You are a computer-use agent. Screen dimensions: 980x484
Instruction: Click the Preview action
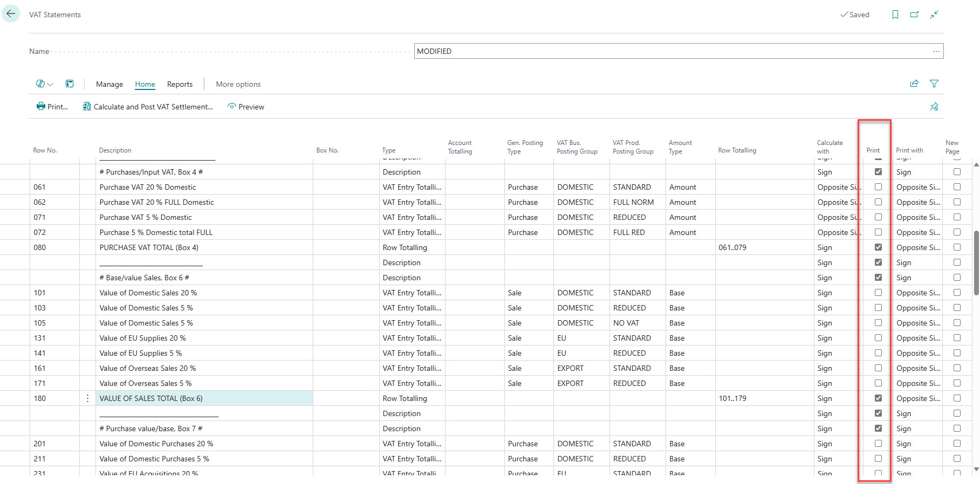[x=246, y=107]
